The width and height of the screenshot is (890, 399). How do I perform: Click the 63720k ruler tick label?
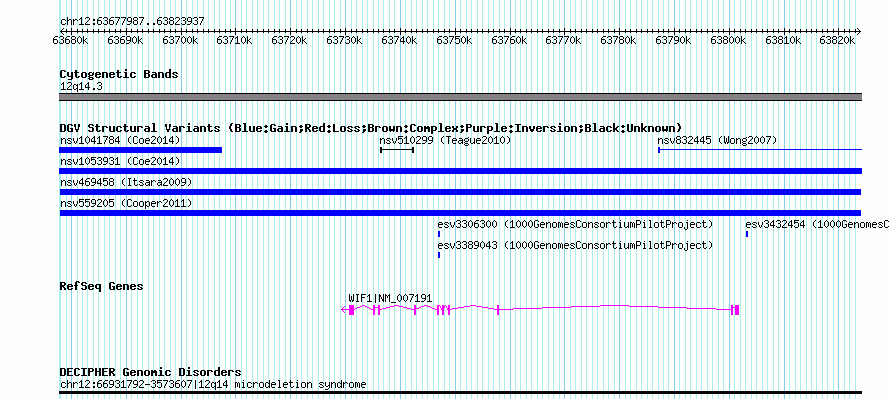point(289,40)
